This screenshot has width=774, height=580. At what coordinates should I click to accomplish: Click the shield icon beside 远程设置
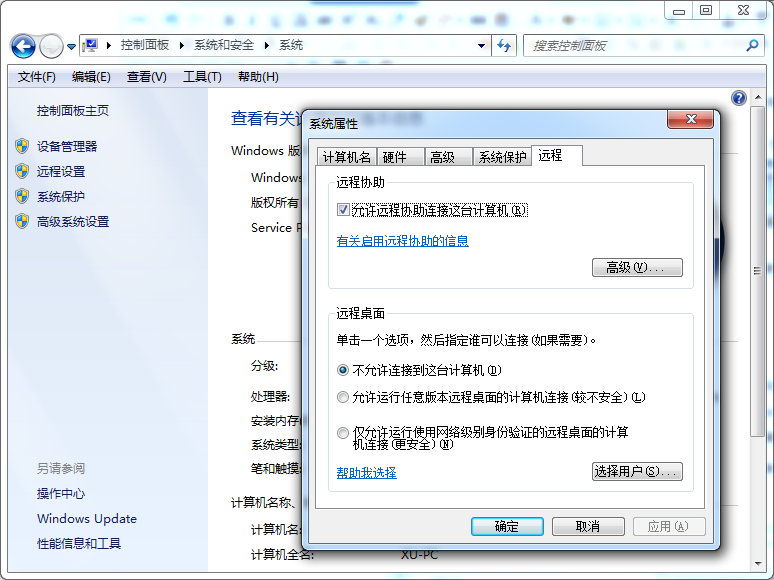click(x=22, y=171)
